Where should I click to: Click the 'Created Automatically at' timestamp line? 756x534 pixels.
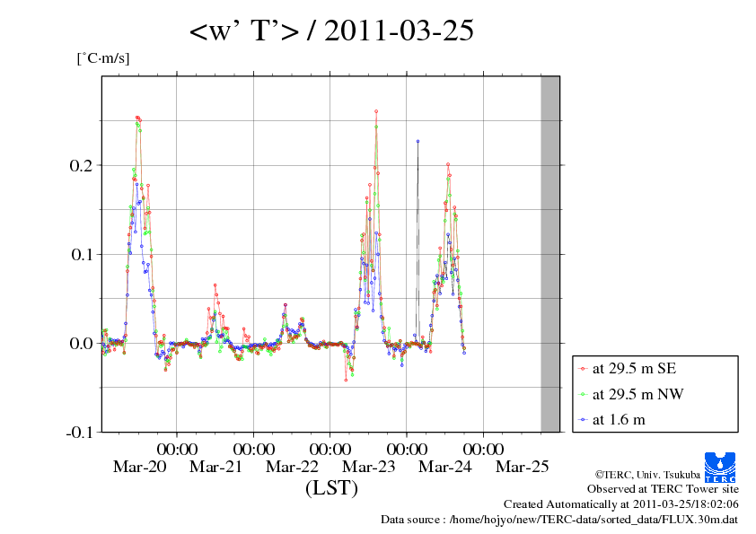pos(621,504)
